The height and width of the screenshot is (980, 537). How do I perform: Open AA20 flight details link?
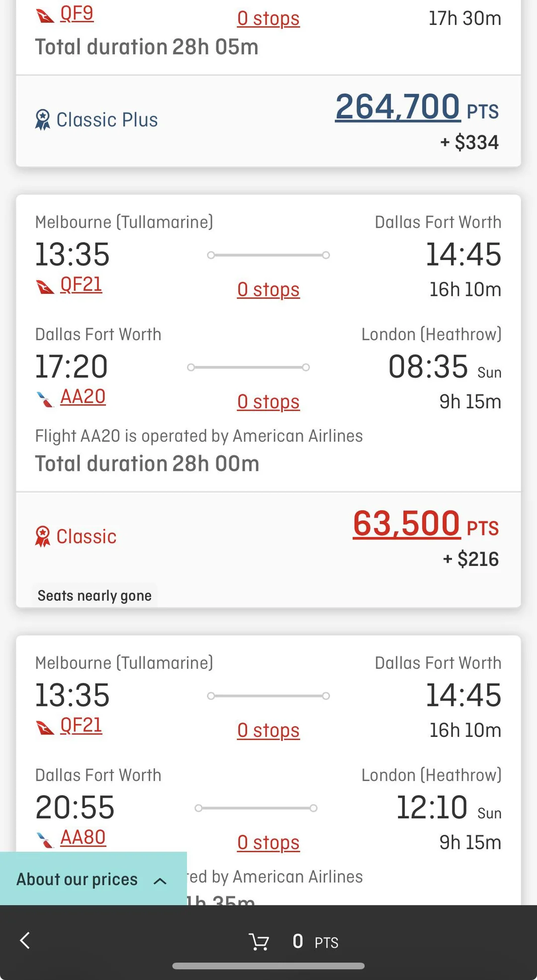point(83,397)
